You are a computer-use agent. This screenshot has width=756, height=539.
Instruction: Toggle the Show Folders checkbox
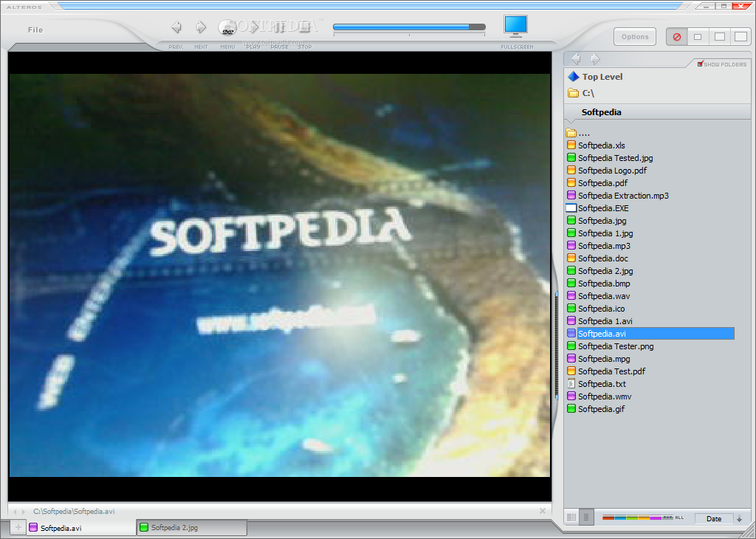click(700, 63)
